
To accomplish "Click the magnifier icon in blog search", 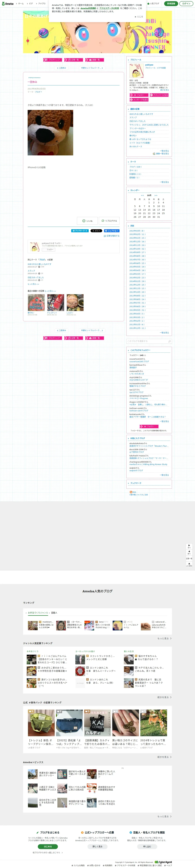I will pos(169,341).
